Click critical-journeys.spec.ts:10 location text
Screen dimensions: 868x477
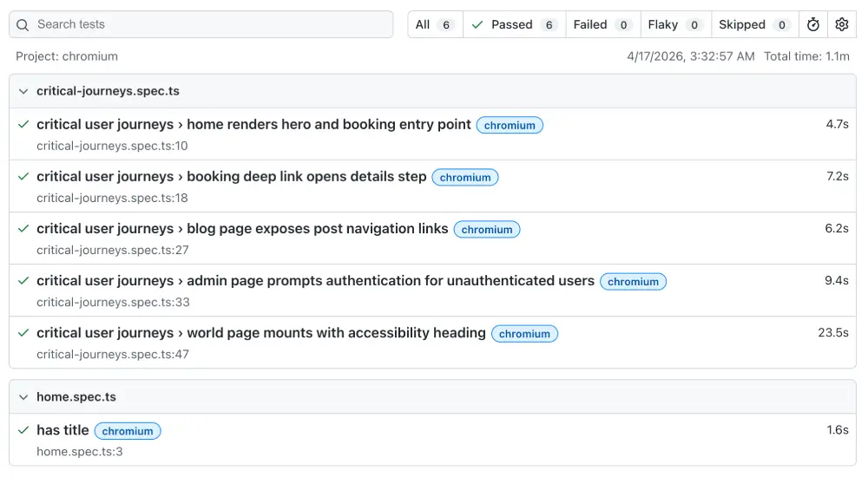pos(112,146)
